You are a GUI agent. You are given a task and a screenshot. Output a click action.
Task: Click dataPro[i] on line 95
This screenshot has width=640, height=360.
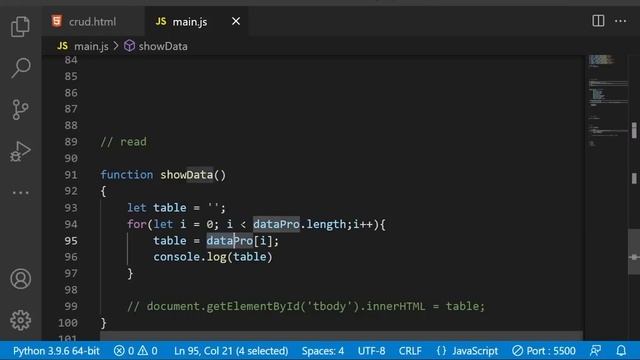point(239,240)
